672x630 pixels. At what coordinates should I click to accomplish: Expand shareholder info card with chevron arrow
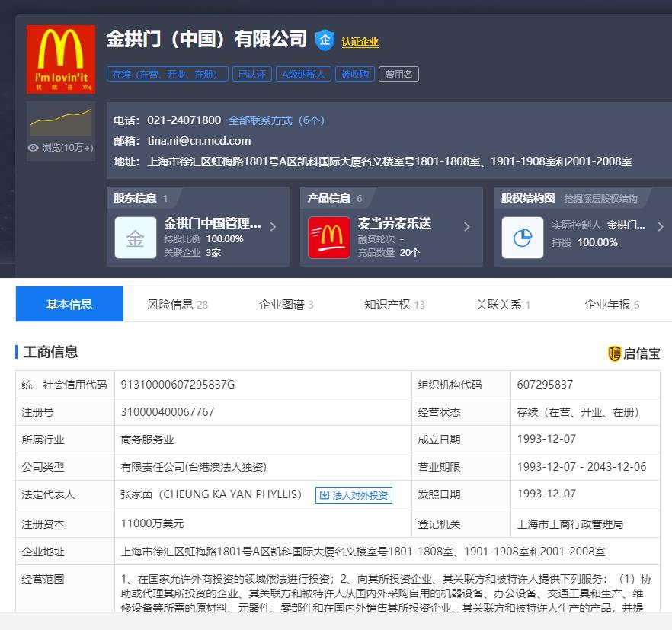274,226
